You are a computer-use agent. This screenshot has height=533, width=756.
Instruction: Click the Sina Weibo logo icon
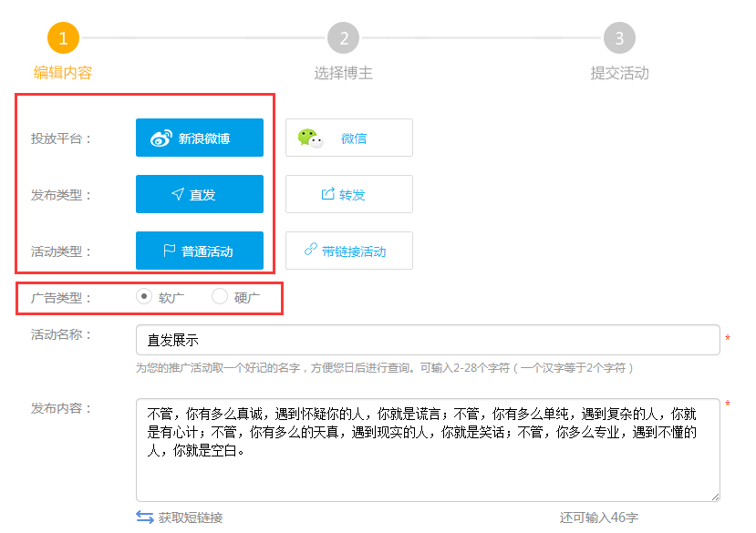tap(161, 138)
